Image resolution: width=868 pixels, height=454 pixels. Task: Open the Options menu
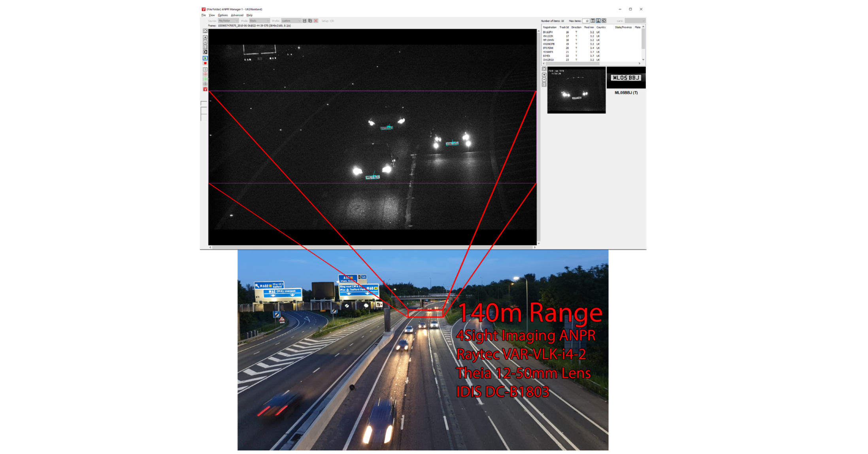pyautogui.click(x=223, y=15)
